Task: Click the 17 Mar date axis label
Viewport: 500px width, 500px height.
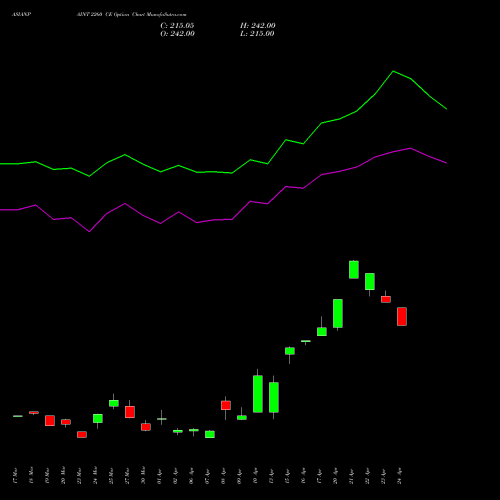Action: pyautogui.click(x=15, y=476)
